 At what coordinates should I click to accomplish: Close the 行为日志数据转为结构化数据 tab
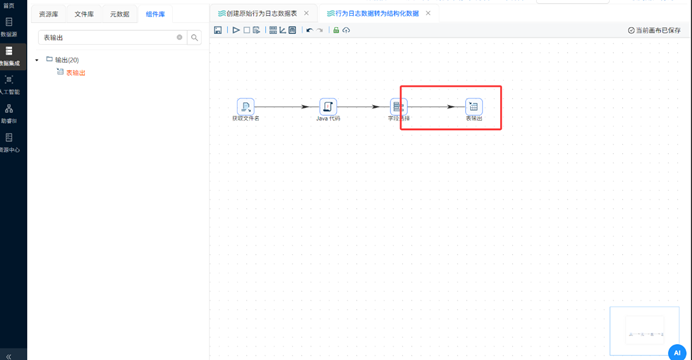428,13
